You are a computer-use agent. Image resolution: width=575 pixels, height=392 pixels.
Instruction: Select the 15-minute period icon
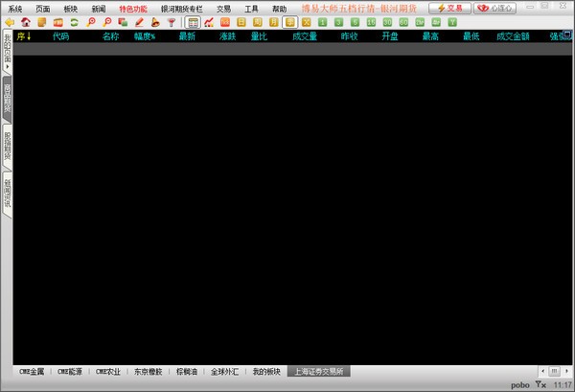point(371,22)
